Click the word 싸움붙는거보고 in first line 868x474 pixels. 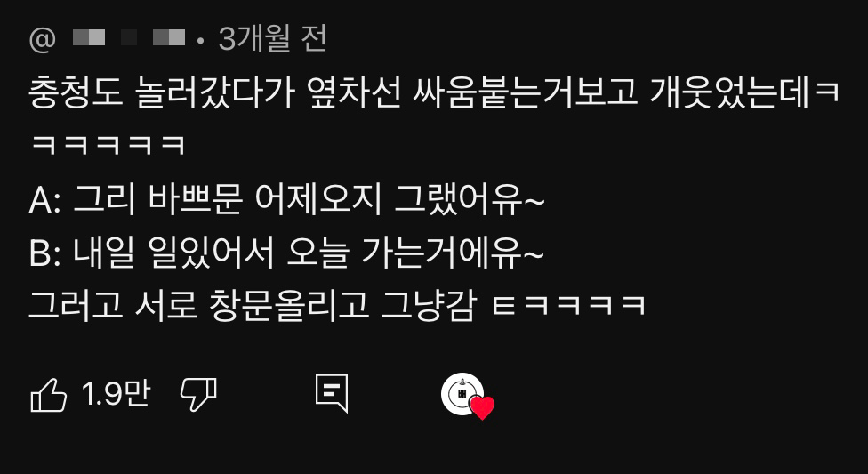coord(525,93)
